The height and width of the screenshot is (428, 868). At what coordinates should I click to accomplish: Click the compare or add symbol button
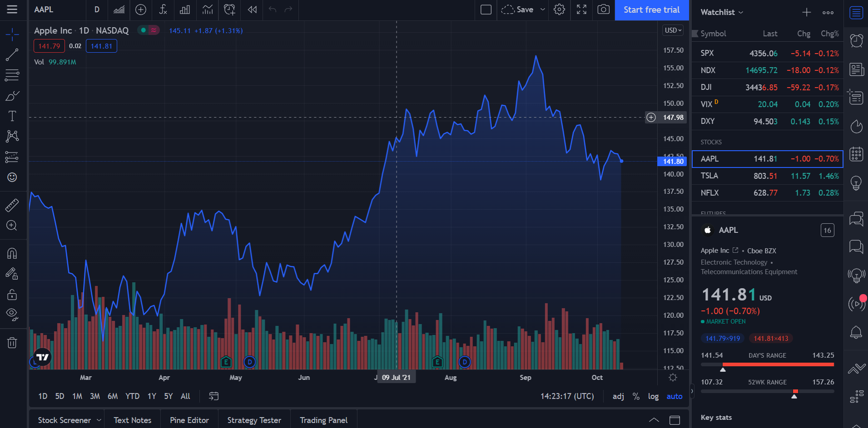[141, 10]
